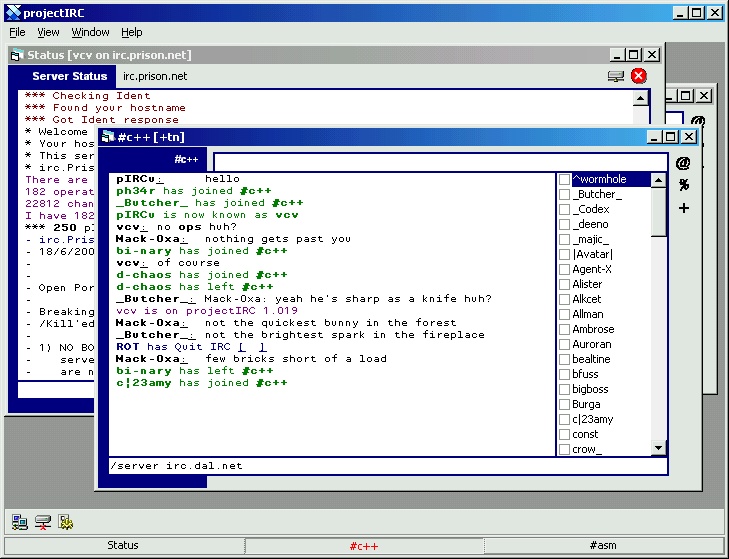Click the + voice icon in #c++ window
Viewport: 729px width, 559px height.
[683, 208]
